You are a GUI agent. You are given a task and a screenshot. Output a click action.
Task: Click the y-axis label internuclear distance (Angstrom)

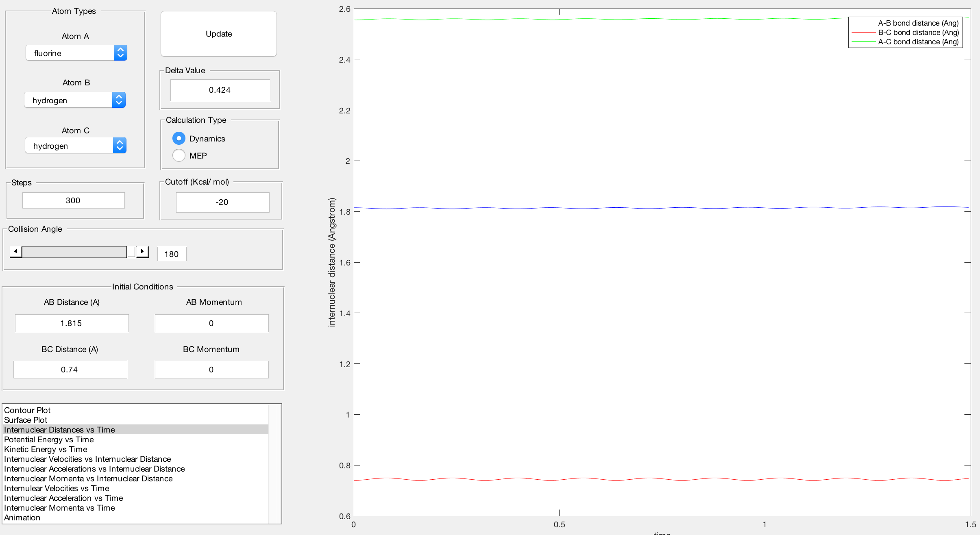point(332,262)
